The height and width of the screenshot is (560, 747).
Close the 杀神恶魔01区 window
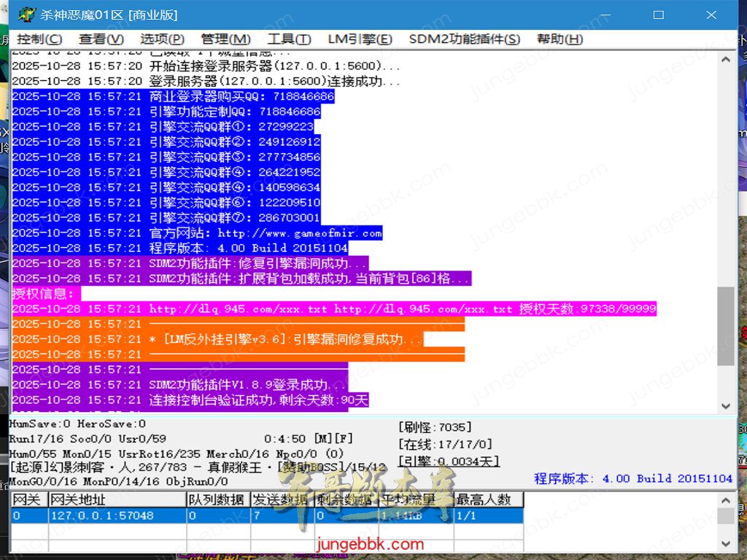point(711,15)
